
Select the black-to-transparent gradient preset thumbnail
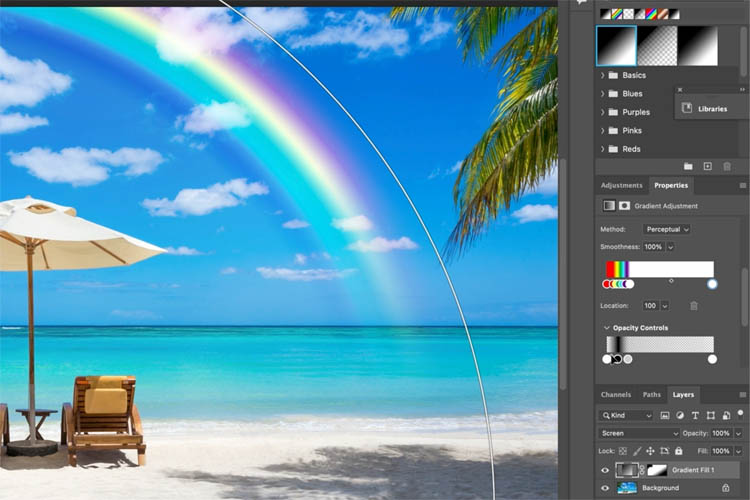point(657,45)
